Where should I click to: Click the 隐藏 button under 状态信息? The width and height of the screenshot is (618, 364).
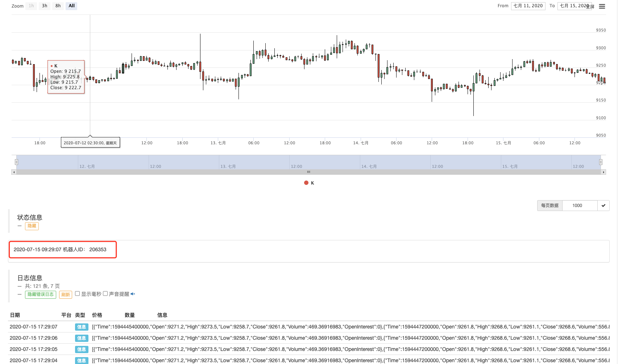32,226
